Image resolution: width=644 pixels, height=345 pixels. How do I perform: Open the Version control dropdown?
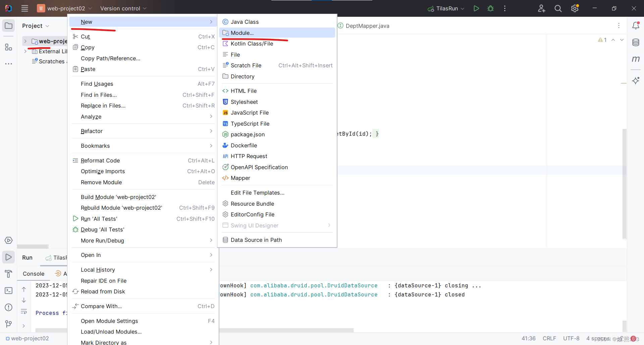click(x=123, y=8)
